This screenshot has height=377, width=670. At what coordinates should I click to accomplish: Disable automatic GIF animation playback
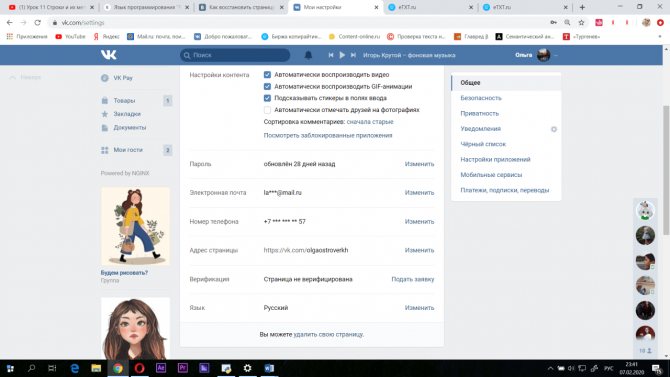(267, 86)
